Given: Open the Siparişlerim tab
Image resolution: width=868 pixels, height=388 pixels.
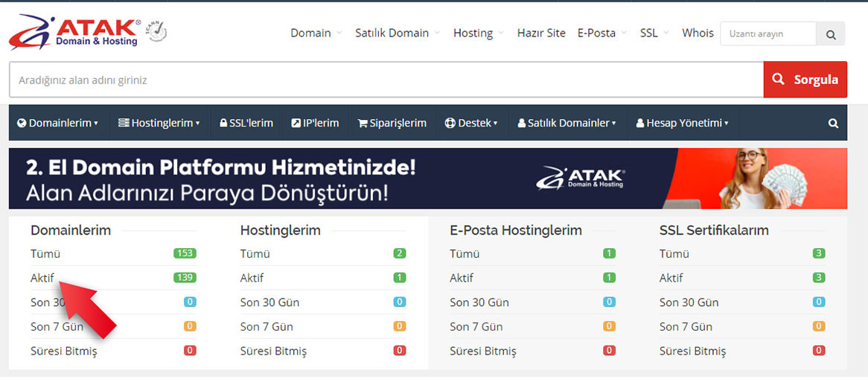Looking at the screenshot, I should [x=392, y=123].
